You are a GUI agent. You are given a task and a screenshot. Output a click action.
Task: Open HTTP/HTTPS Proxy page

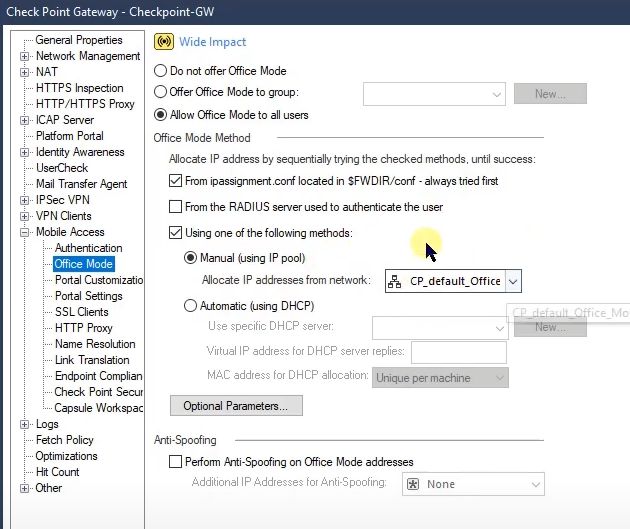(x=85, y=104)
